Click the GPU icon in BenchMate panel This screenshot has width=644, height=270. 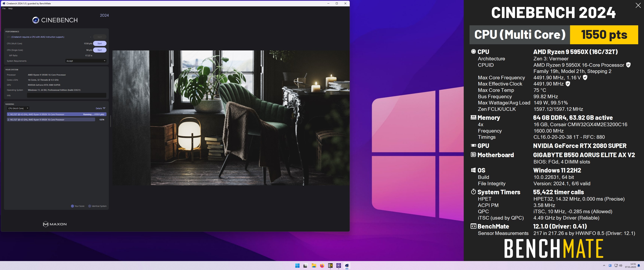pos(473,145)
